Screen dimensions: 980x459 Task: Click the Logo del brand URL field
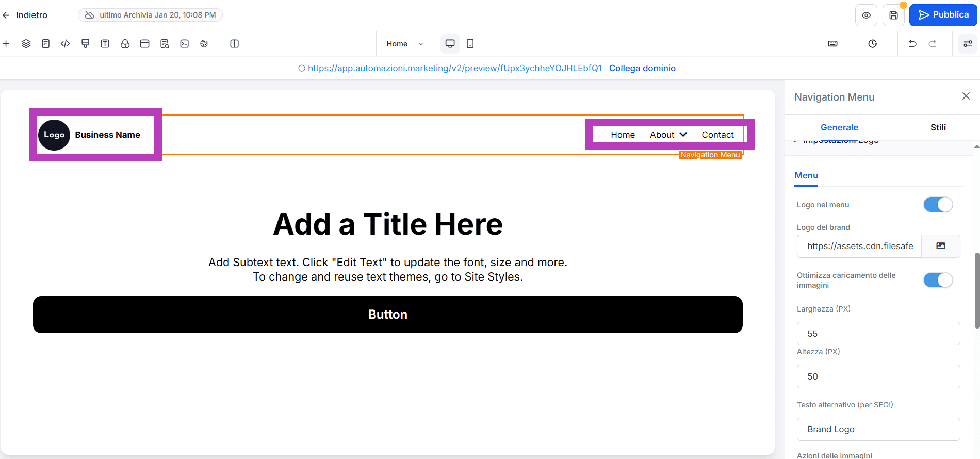(x=859, y=246)
